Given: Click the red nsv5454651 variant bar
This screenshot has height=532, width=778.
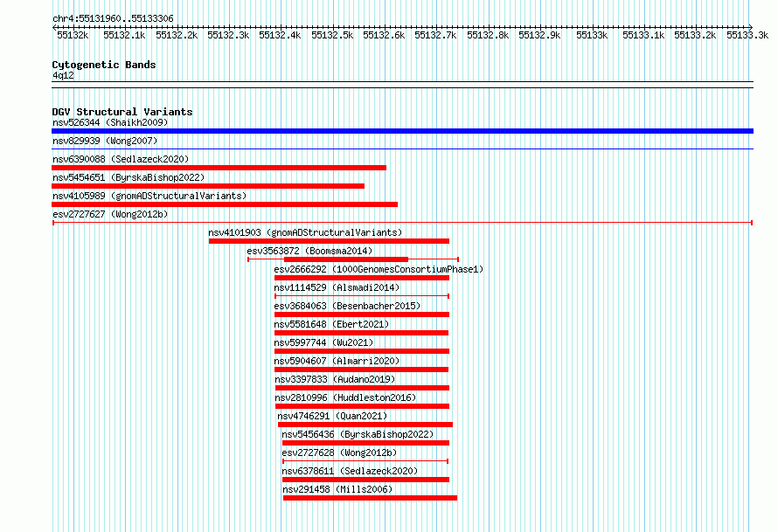Looking at the screenshot, I should pyautogui.click(x=208, y=186).
